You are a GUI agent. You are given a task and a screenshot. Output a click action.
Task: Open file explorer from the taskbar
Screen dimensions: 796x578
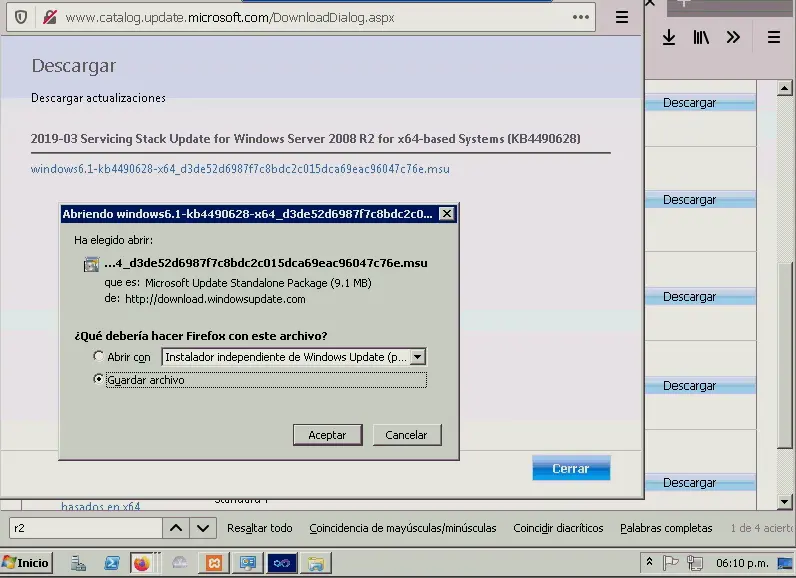coord(316,563)
